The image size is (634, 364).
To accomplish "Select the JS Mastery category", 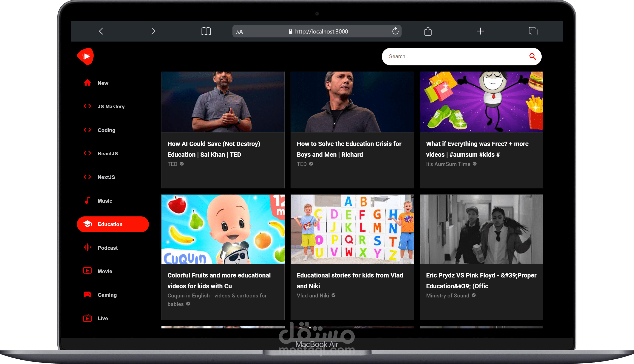I will (111, 106).
